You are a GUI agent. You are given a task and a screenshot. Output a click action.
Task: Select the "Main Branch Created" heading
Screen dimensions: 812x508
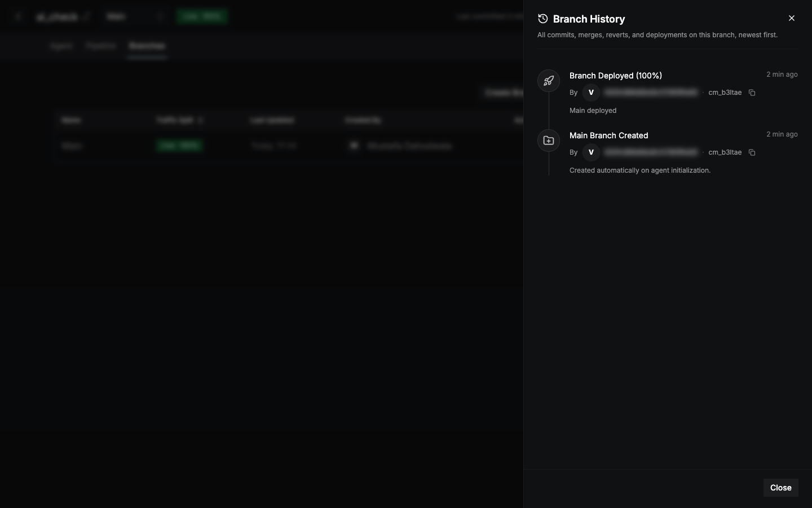(x=609, y=135)
